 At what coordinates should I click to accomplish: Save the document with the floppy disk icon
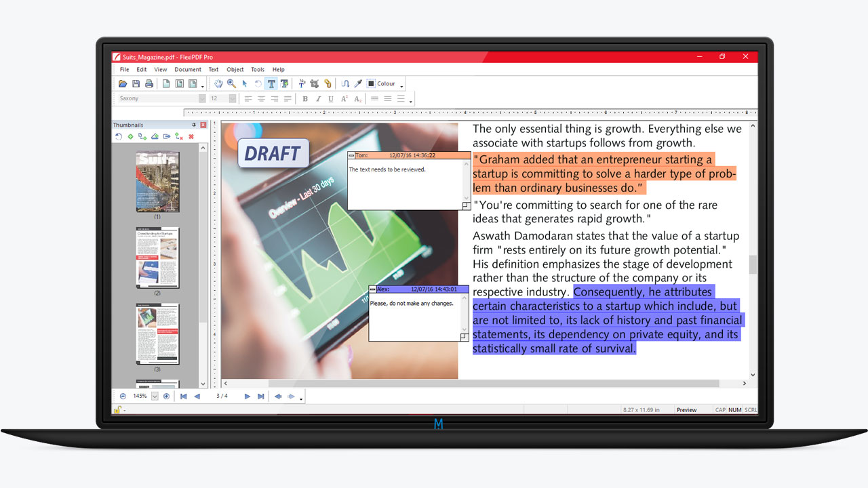coord(136,84)
